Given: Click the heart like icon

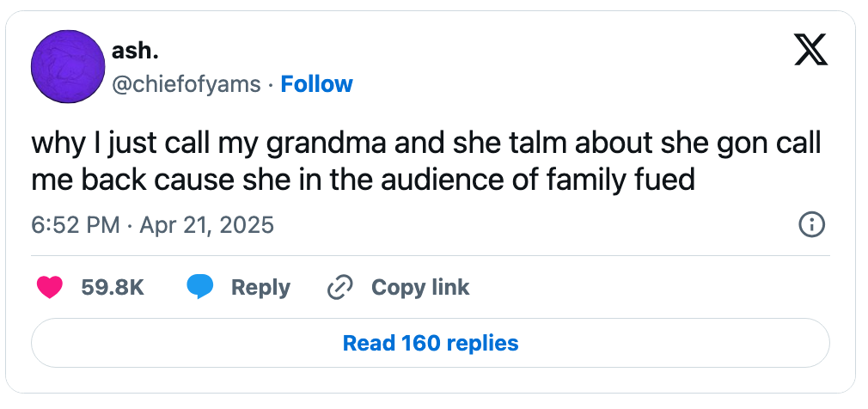Looking at the screenshot, I should pyautogui.click(x=51, y=287).
